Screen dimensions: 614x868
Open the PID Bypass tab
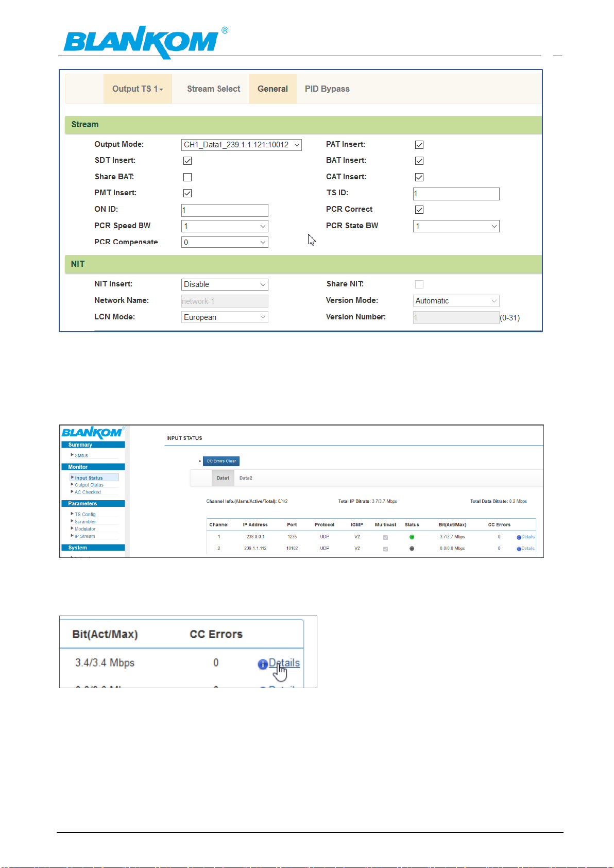(327, 89)
